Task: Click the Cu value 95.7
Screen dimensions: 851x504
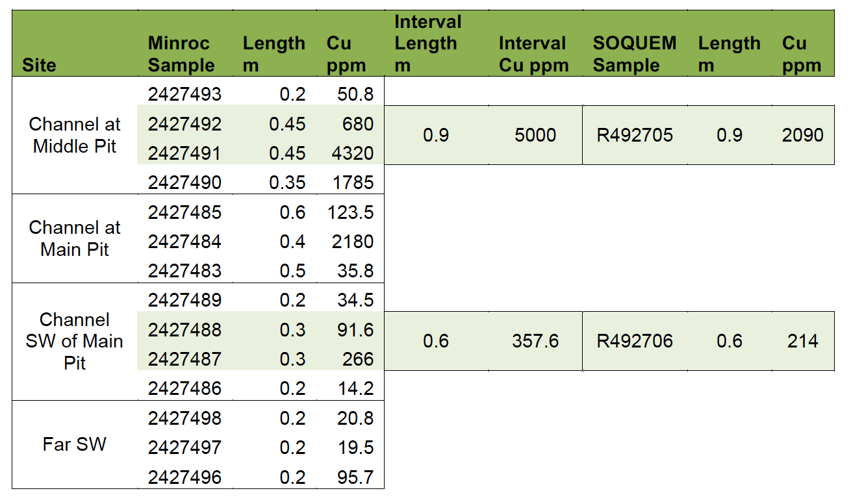Action: coord(355,477)
